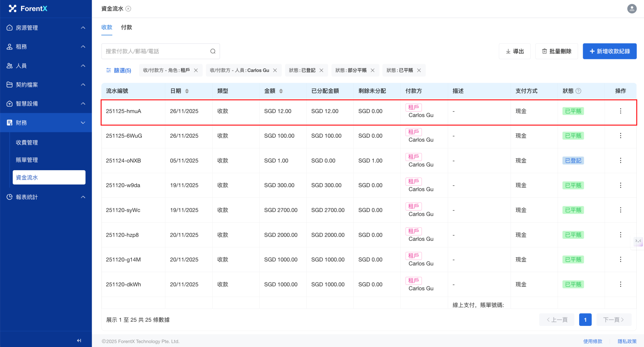Viewport: 644px width, 347px height.
Task: Remove the Carlos Gu person filter
Action: click(x=275, y=71)
